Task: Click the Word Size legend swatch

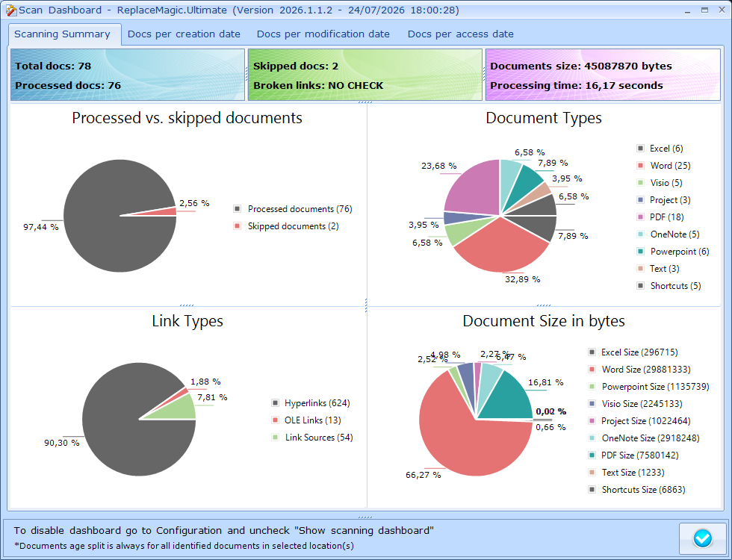Action: point(592,370)
